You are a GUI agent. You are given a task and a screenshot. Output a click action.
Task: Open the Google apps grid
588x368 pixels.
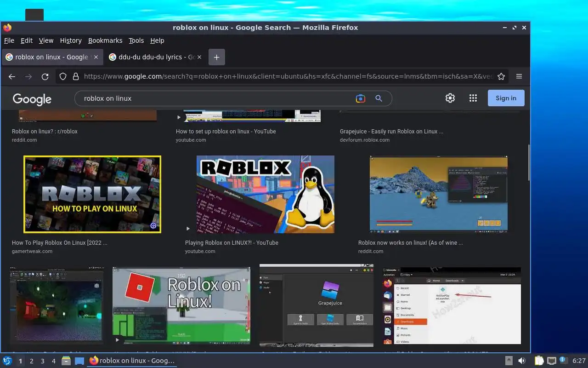click(x=473, y=98)
